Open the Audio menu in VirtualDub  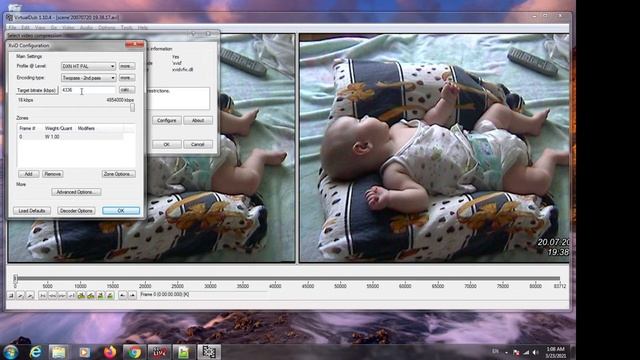(87, 28)
